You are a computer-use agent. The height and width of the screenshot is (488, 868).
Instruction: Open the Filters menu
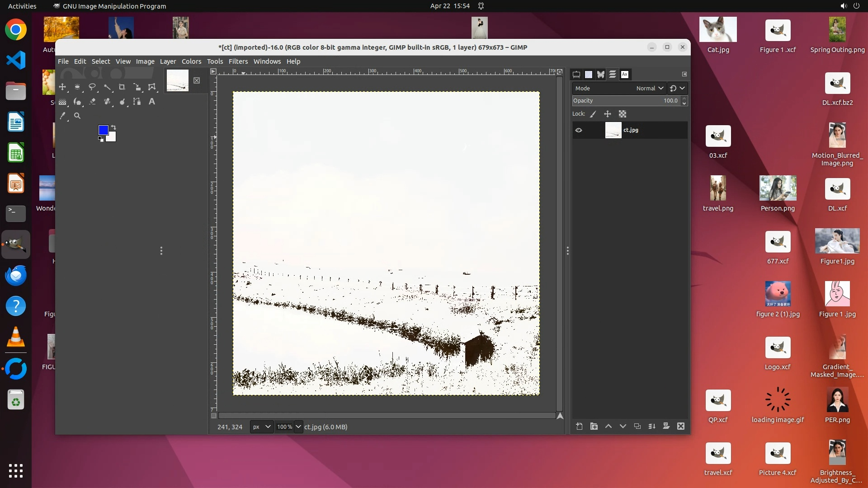click(x=238, y=61)
